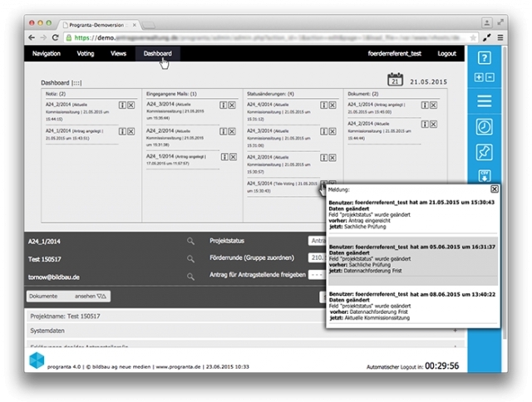Open the help question mark icon in blue sidebar

point(484,58)
